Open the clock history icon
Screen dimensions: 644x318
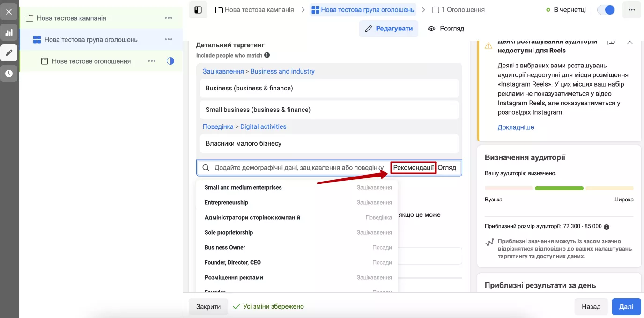pos(9,74)
